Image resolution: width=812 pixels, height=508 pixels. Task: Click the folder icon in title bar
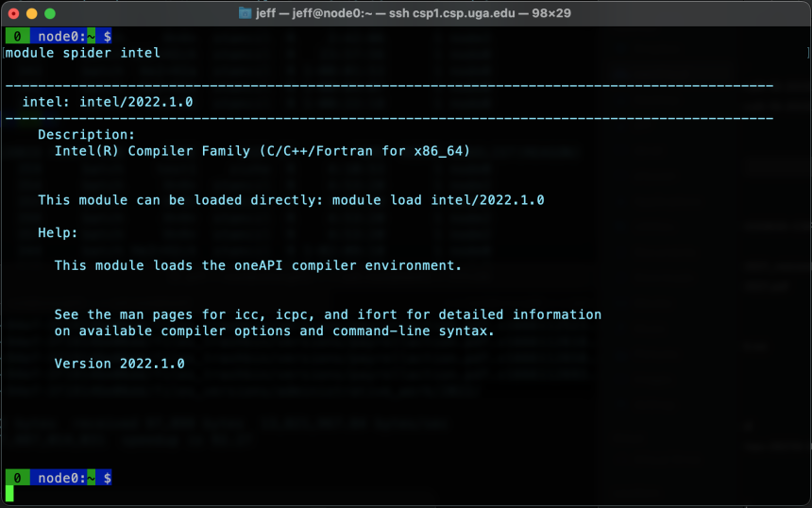tap(245, 13)
